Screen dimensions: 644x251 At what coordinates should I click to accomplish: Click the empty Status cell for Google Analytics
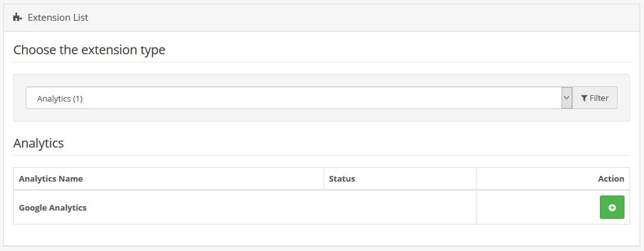coord(400,207)
